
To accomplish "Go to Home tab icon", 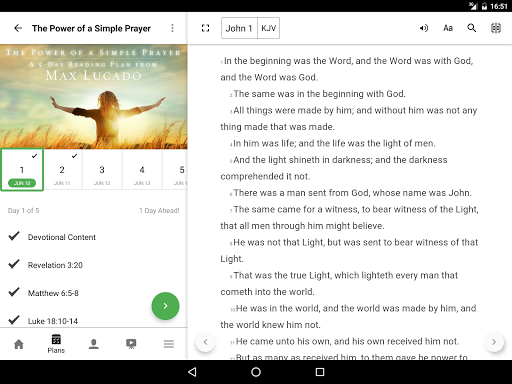I will [x=19, y=344].
